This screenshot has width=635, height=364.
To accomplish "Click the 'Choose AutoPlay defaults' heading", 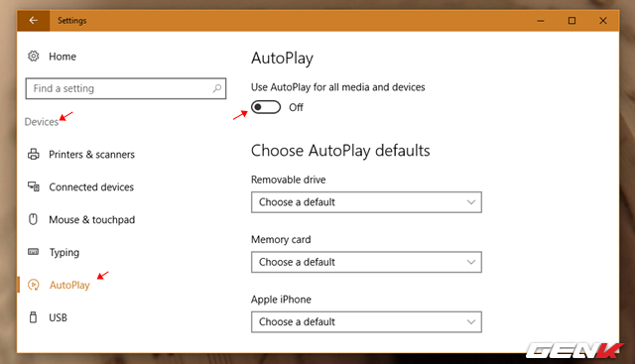I will (340, 151).
